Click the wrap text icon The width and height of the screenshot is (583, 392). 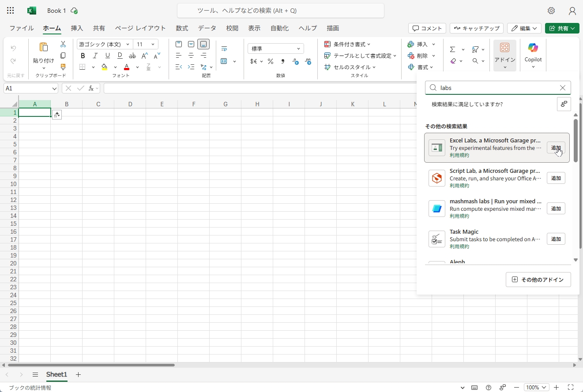[224, 49]
